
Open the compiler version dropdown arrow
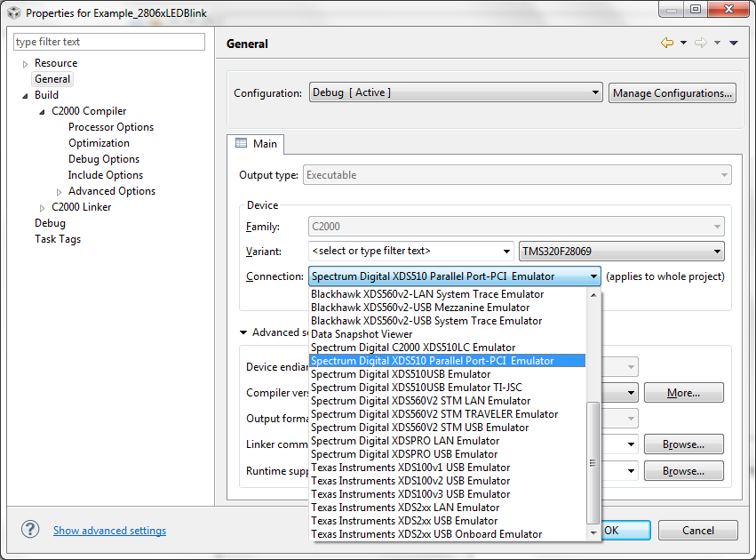click(631, 393)
